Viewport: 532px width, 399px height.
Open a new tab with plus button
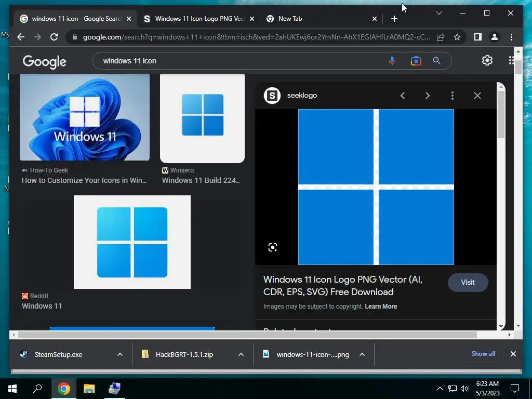[394, 19]
